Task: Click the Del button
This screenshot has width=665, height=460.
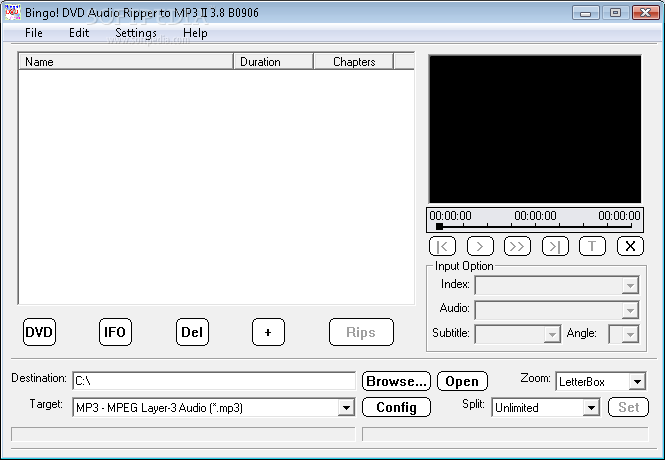Action: [x=192, y=332]
